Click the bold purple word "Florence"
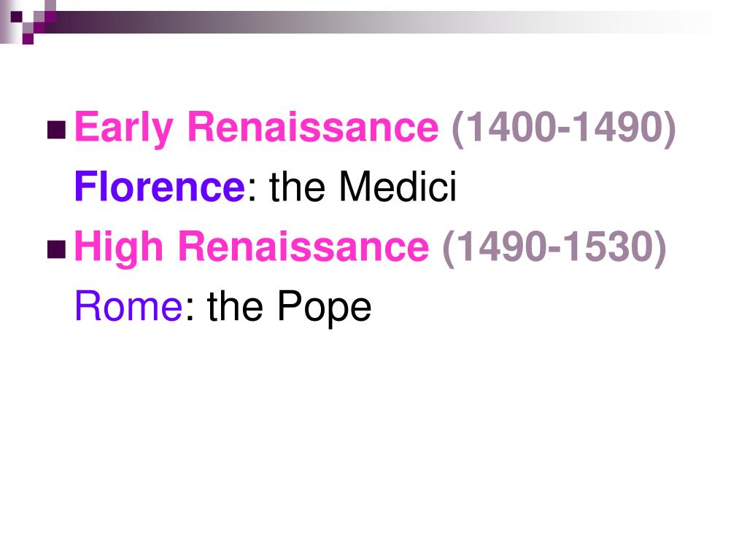 click(160, 187)
